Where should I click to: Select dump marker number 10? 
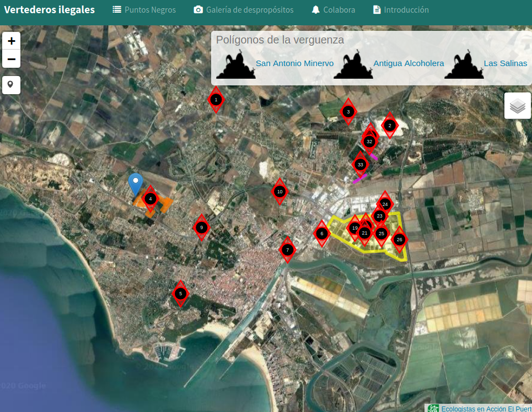[280, 192]
